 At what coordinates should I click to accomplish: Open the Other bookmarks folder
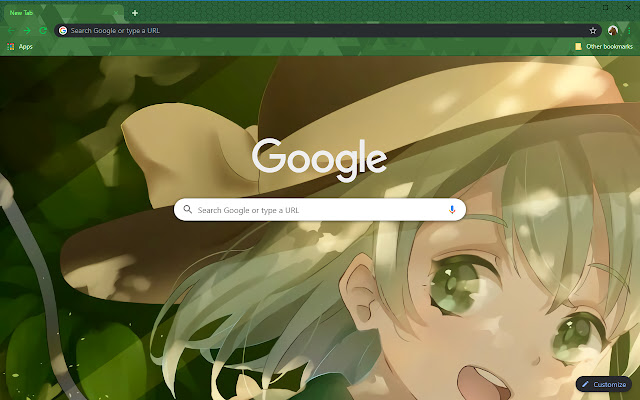tap(604, 47)
